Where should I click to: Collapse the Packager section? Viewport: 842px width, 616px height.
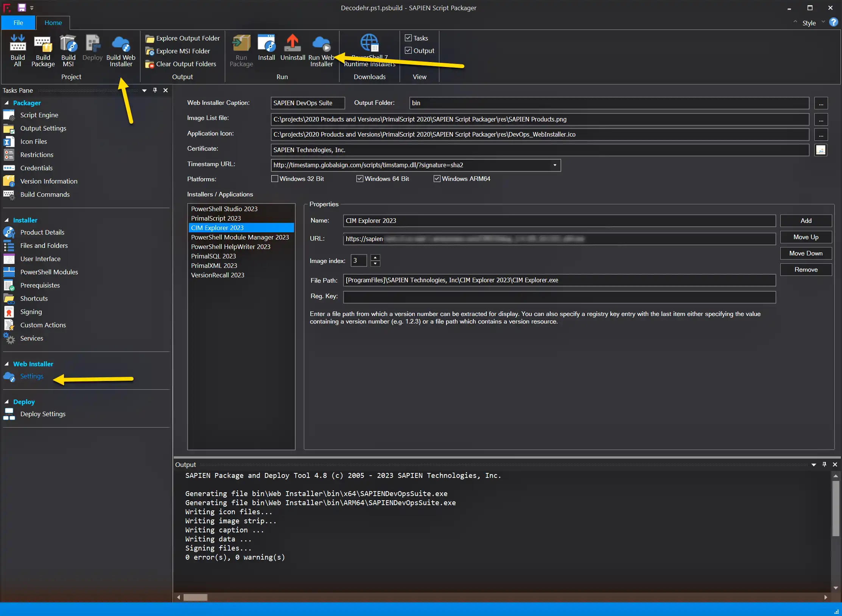pyautogui.click(x=6, y=103)
